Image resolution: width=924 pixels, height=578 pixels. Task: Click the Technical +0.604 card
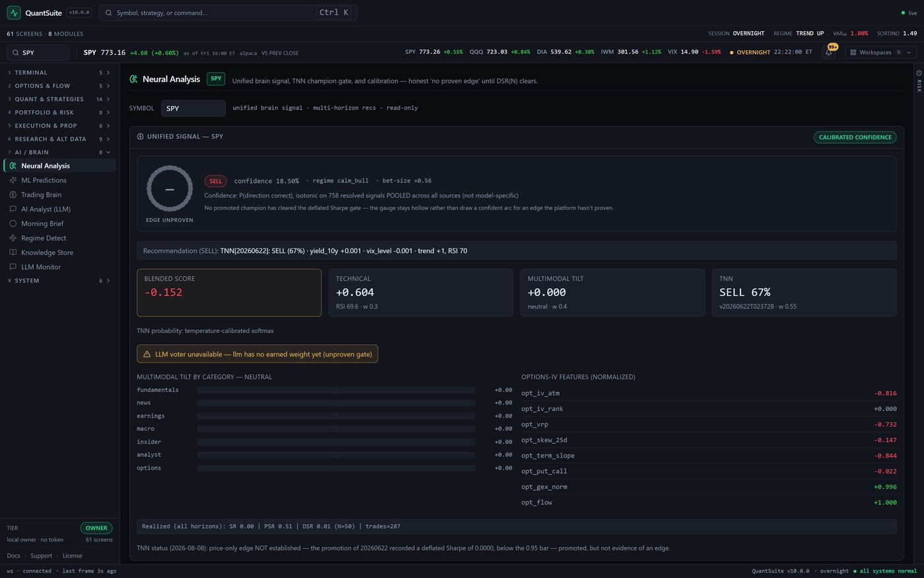[420, 293]
